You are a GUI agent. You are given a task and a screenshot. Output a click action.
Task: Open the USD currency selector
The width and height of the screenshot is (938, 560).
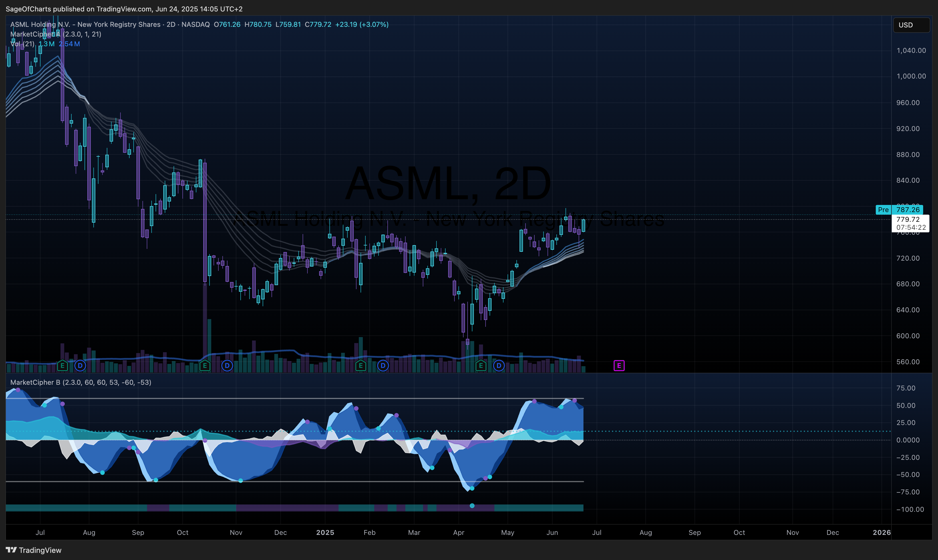(911, 25)
